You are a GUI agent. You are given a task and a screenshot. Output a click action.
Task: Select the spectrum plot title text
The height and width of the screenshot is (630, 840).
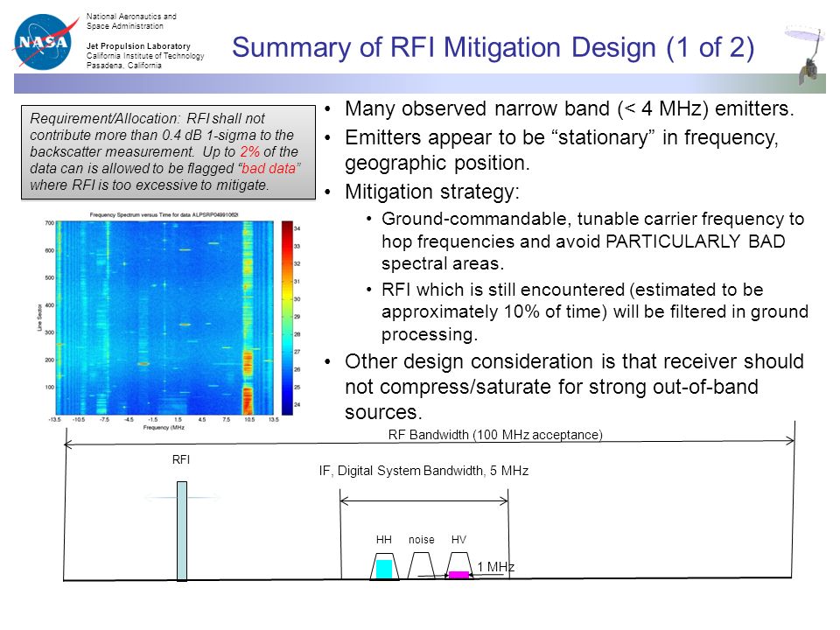164,215
